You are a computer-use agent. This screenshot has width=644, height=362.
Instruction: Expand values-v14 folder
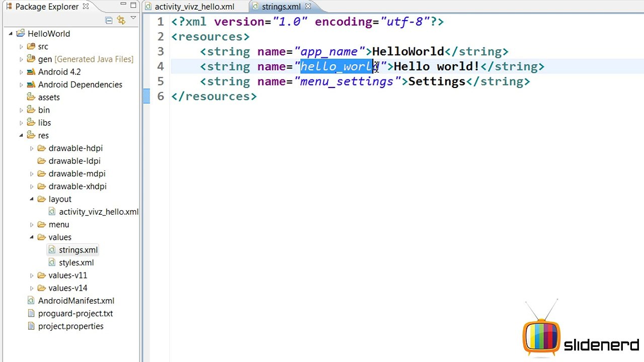click(32, 288)
